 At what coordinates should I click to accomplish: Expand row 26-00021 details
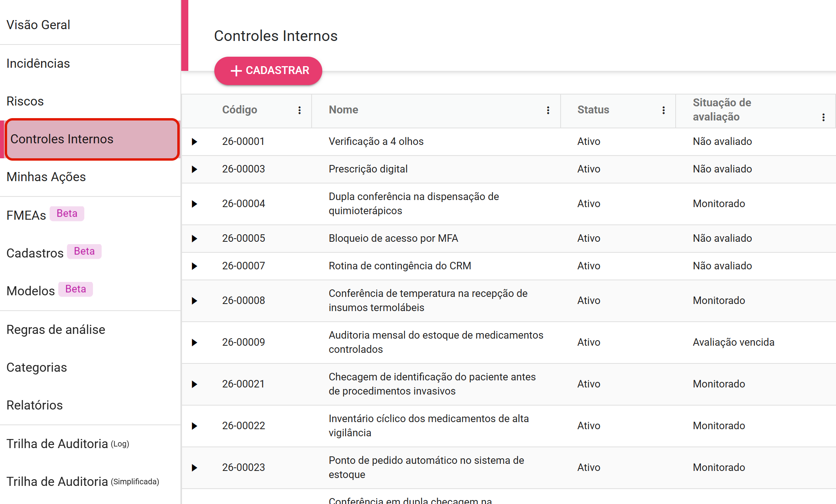click(x=194, y=384)
